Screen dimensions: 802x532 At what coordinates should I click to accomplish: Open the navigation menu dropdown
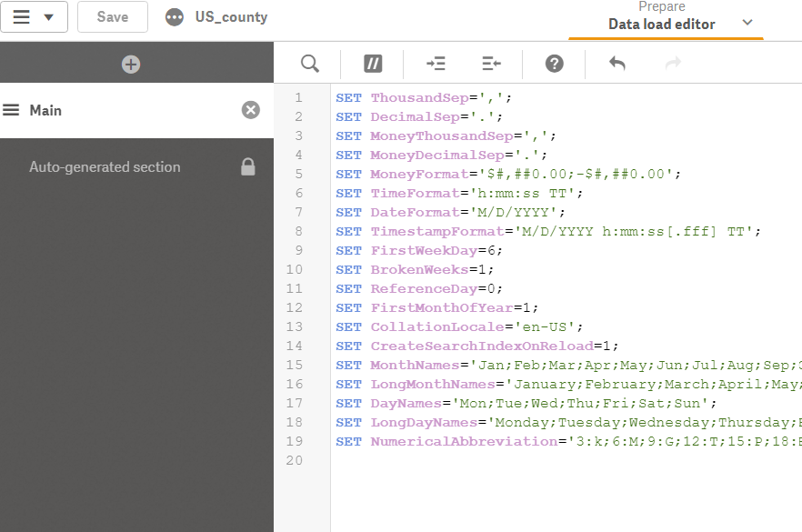pos(34,17)
